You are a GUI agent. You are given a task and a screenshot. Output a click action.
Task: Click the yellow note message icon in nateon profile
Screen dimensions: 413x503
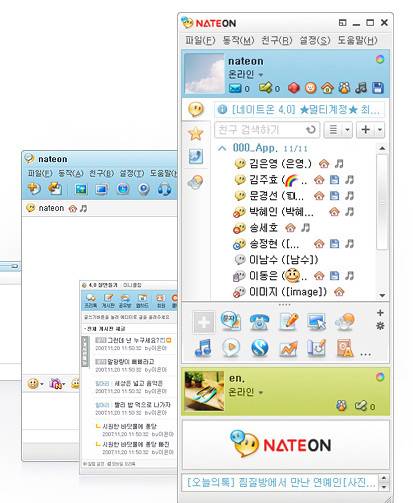266,88
